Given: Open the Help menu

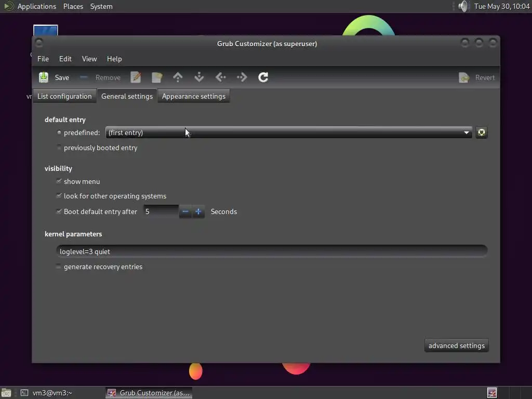Looking at the screenshot, I should tap(114, 59).
